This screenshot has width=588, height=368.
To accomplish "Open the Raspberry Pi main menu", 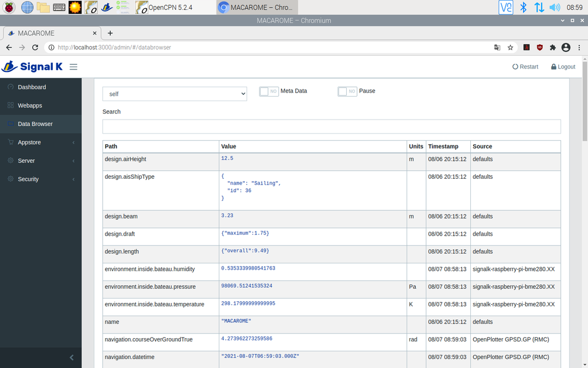I will pyautogui.click(x=9, y=7).
